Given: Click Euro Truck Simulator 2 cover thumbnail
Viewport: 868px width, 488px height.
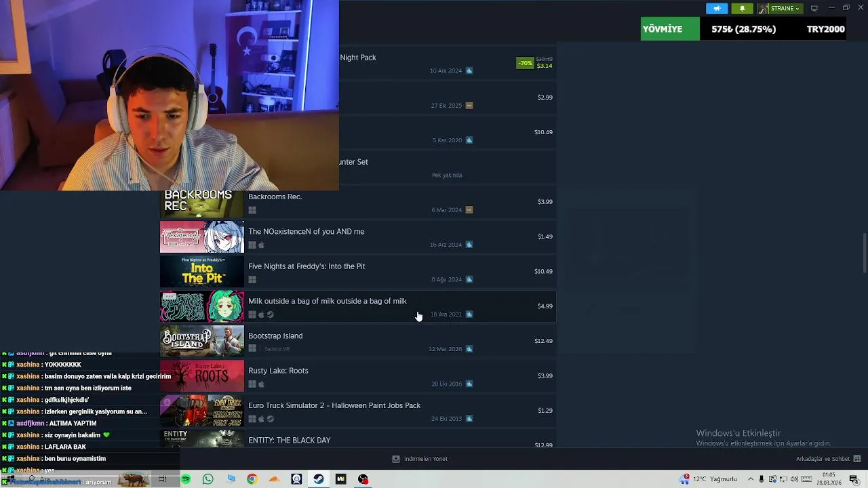Looking at the screenshot, I should pyautogui.click(x=202, y=411).
